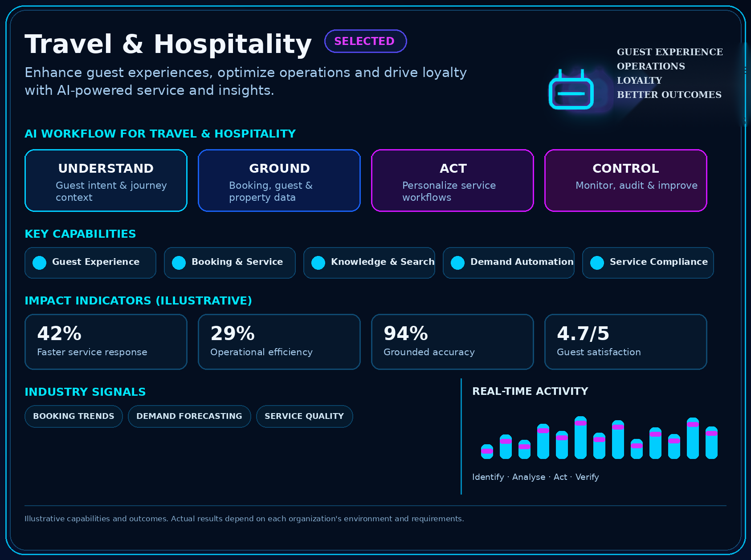Screen dimensions: 751x560
Task: Open the 42% Faster service response card
Action: pos(106,342)
